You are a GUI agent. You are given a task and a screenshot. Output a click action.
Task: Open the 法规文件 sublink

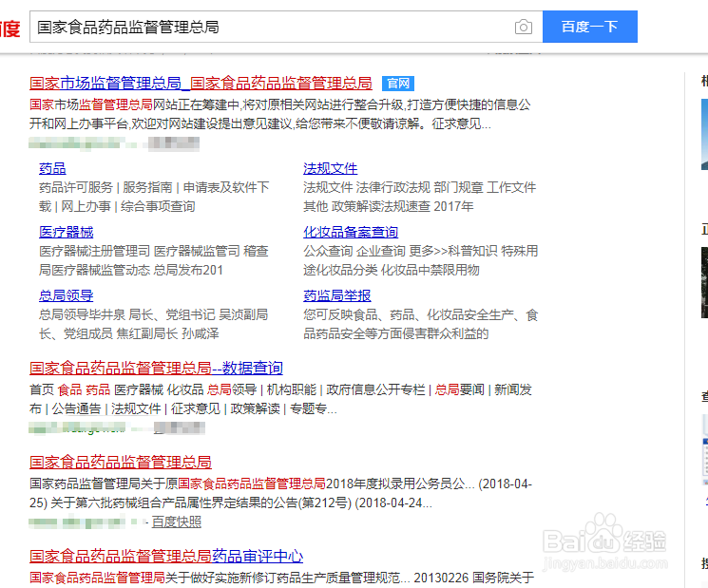[x=330, y=168]
